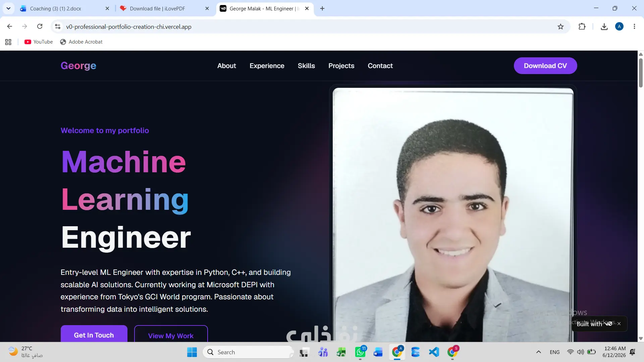Open the Windows Start menu
This screenshot has height=362, width=644.
point(192,352)
